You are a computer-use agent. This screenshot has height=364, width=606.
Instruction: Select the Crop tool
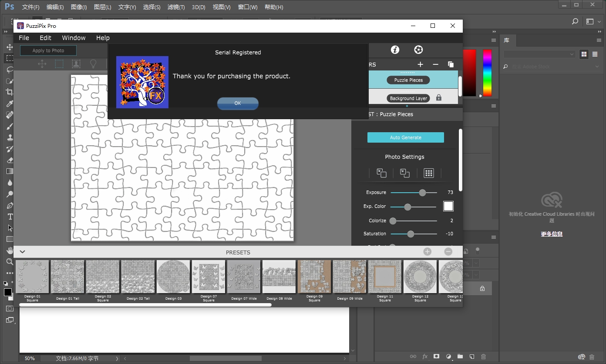click(10, 92)
